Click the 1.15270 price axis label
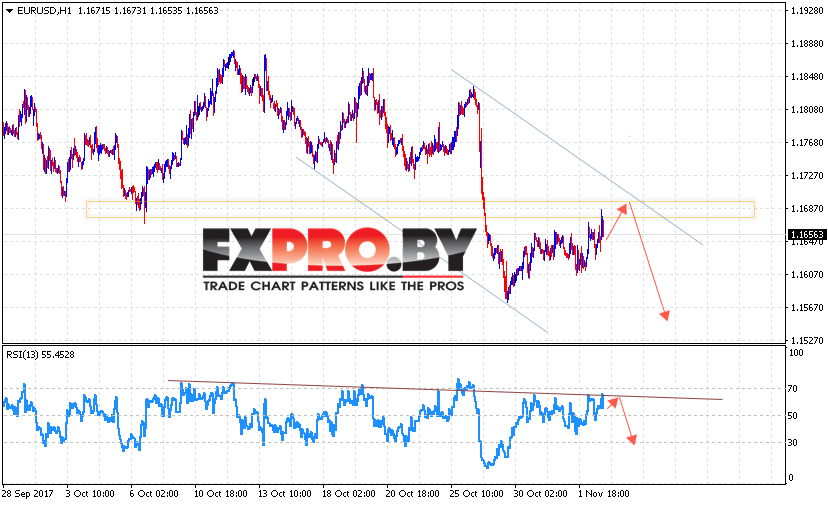The height and width of the screenshot is (505, 828). pos(807,340)
